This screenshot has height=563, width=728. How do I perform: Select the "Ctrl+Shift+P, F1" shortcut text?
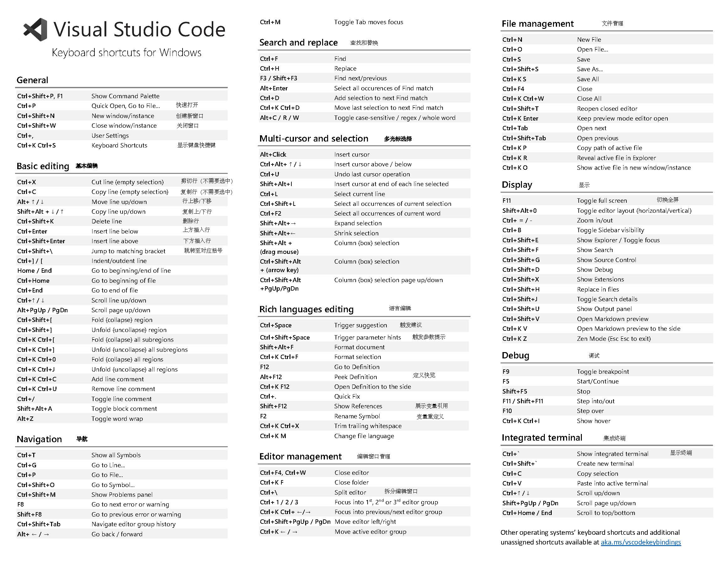40,96
